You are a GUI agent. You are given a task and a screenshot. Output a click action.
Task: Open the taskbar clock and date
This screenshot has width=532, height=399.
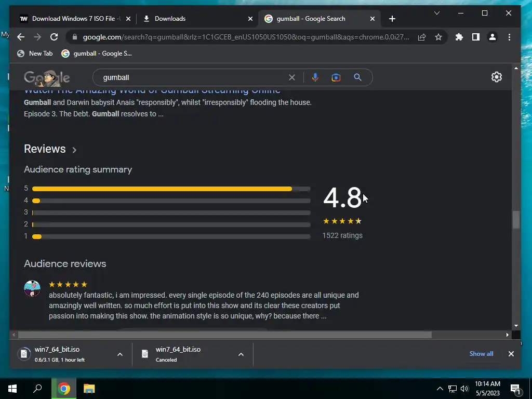[x=487, y=389]
